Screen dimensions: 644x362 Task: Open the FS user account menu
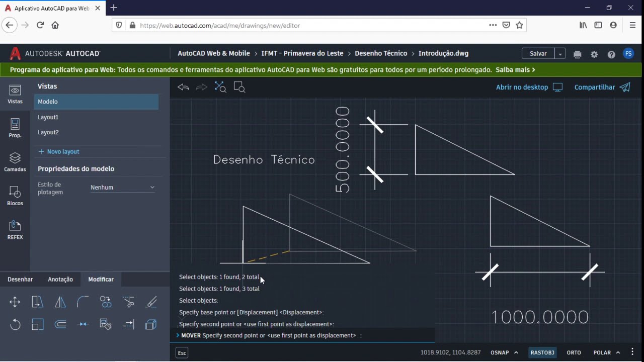coord(628,54)
